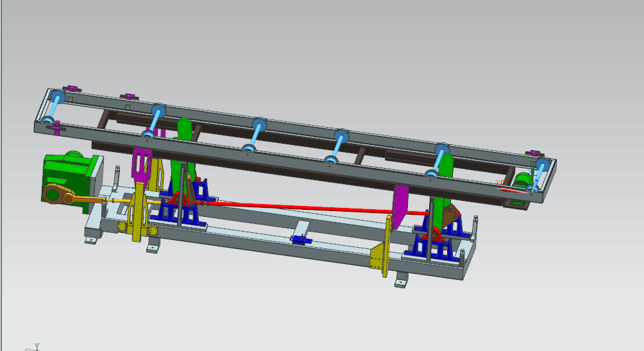Viewport: 644px width, 351px height.
Task: Select the magenta plate beside the yellow perforated bracket
Action: [400, 207]
